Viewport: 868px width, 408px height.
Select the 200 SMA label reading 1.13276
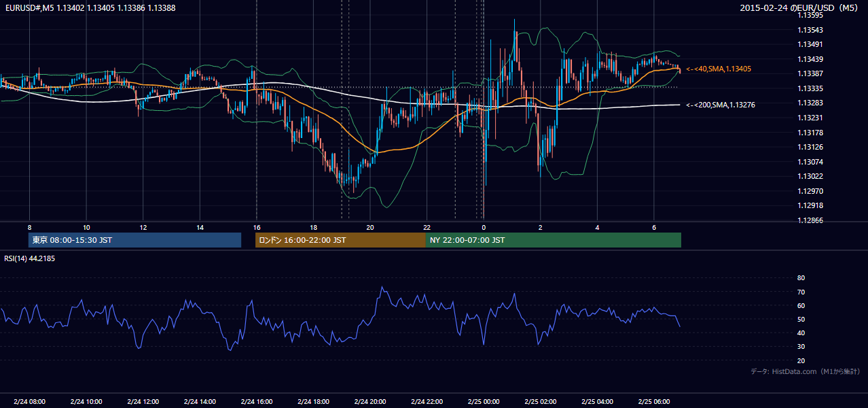[x=721, y=105]
